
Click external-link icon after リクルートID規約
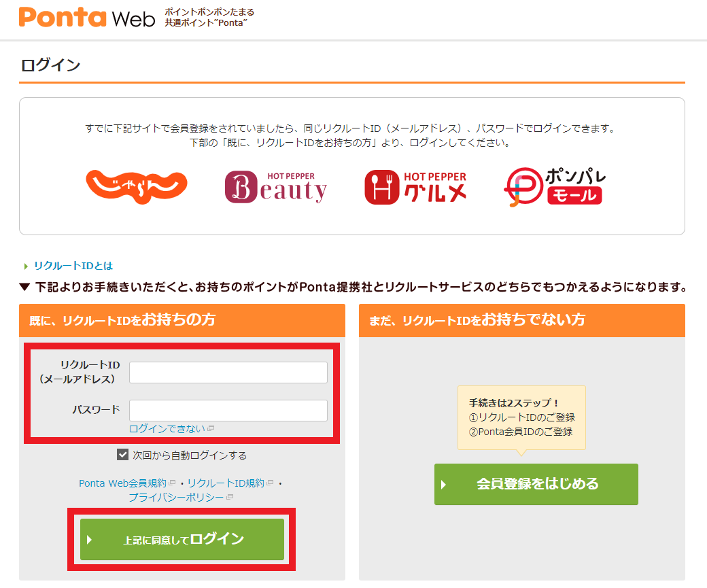pos(270,483)
